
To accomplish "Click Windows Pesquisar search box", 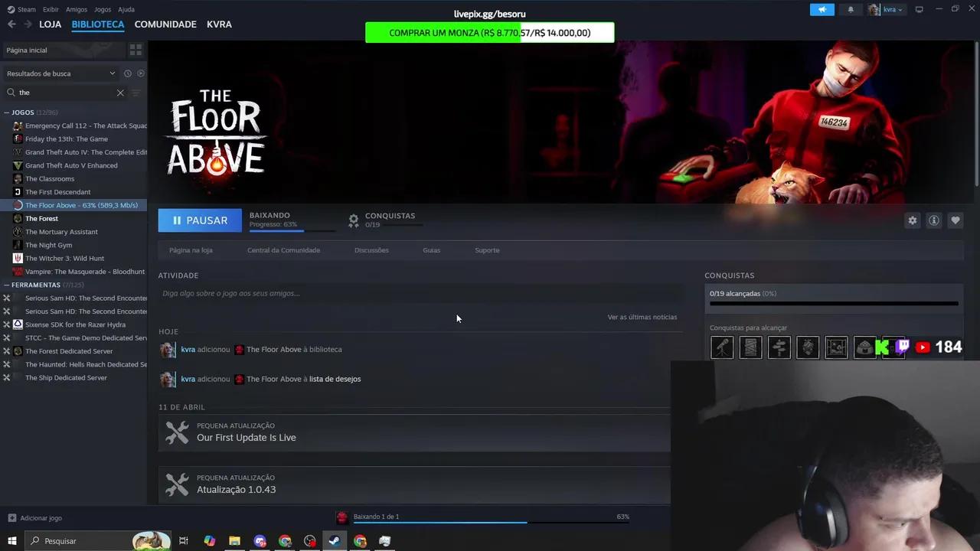I will click(98, 541).
